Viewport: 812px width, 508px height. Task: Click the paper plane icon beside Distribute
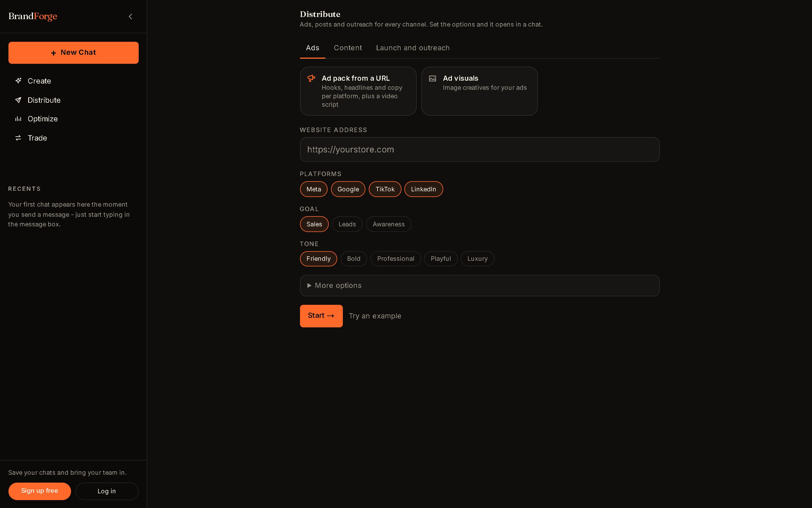point(18,100)
